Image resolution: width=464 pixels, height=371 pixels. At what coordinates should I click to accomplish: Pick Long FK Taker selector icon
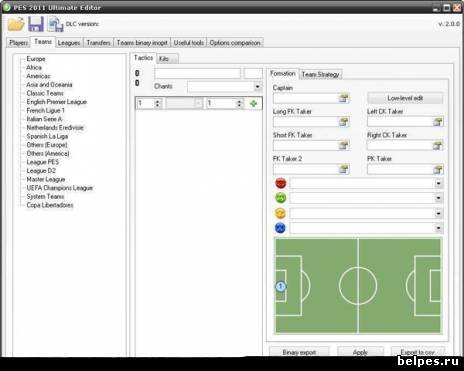(343, 122)
